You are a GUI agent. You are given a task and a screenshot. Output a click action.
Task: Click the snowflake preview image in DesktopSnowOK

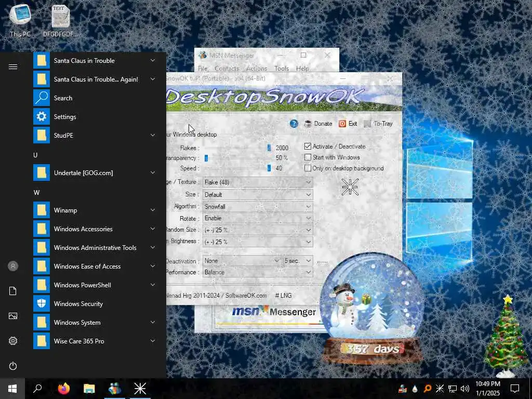[350, 187]
